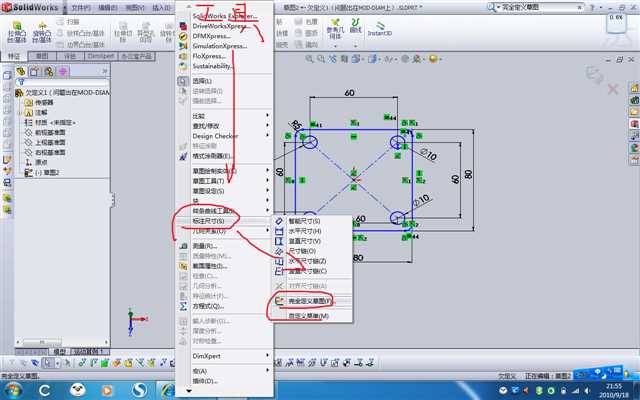The width and height of the screenshot is (640, 400).
Task: Open the DimXpertManager panel tab
Action: click(x=63, y=72)
